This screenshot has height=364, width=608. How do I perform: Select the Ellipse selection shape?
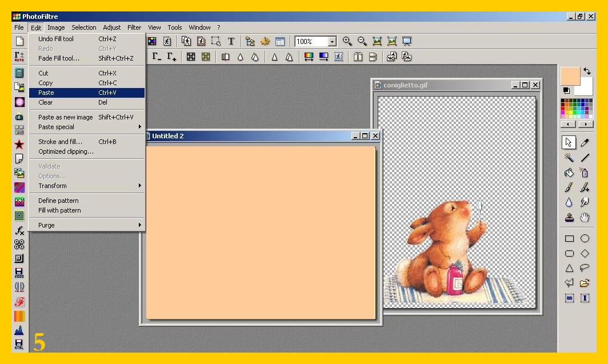[x=585, y=238]
